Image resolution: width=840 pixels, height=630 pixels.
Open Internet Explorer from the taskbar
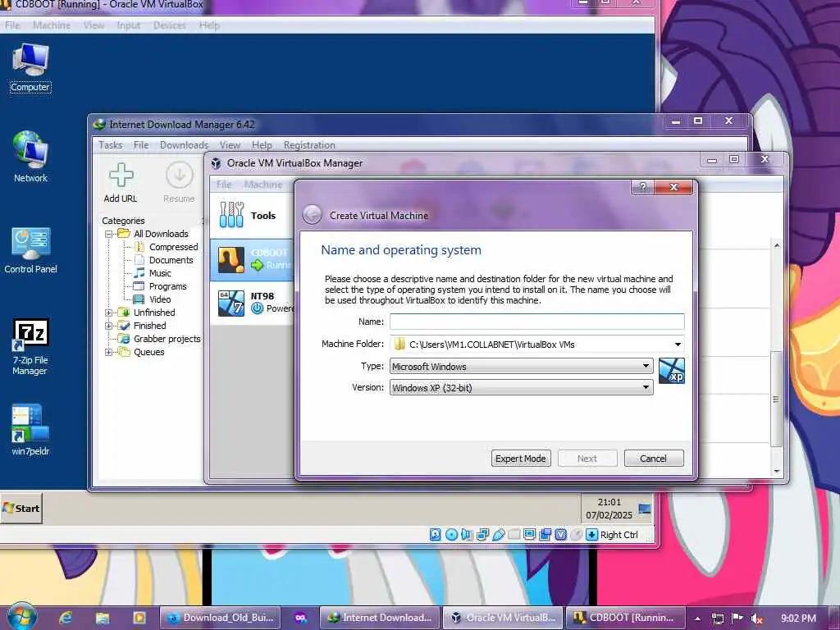(x=66, y=618)
